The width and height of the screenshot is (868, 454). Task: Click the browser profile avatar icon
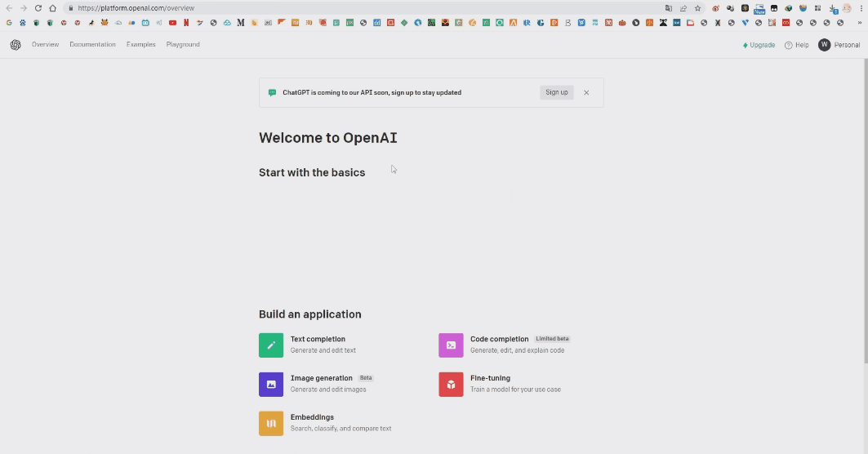tap(847, 8)
